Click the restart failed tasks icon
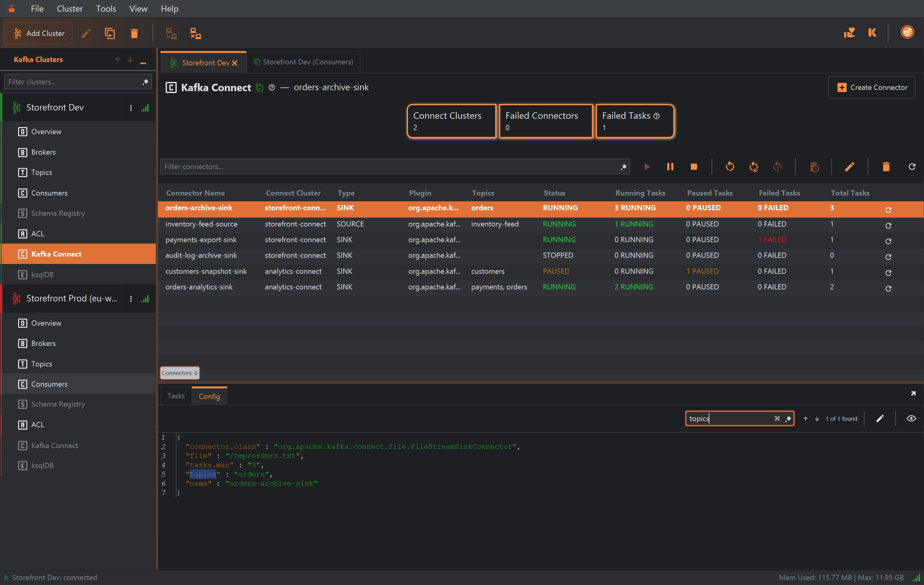 point(777,167)
